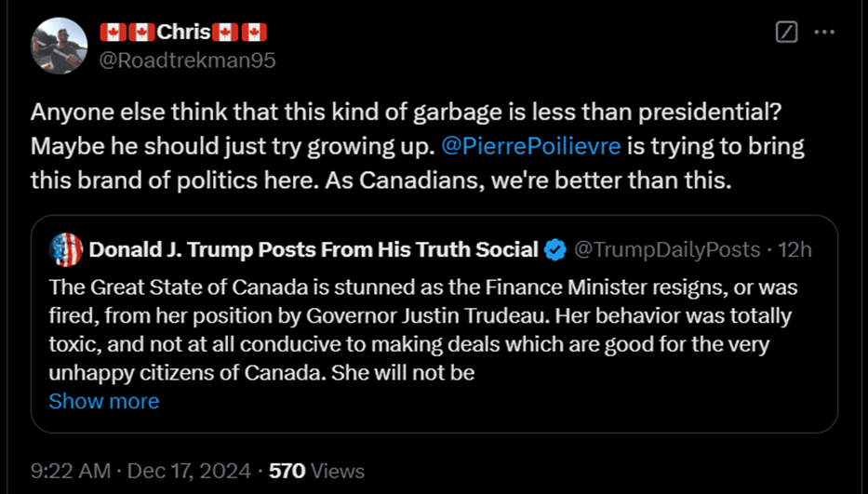The height and width of the screenshot is (494, 868).
Task: Open 'Donald J. Trump Posts From His Truth Social' name
Action: (313, 249)
